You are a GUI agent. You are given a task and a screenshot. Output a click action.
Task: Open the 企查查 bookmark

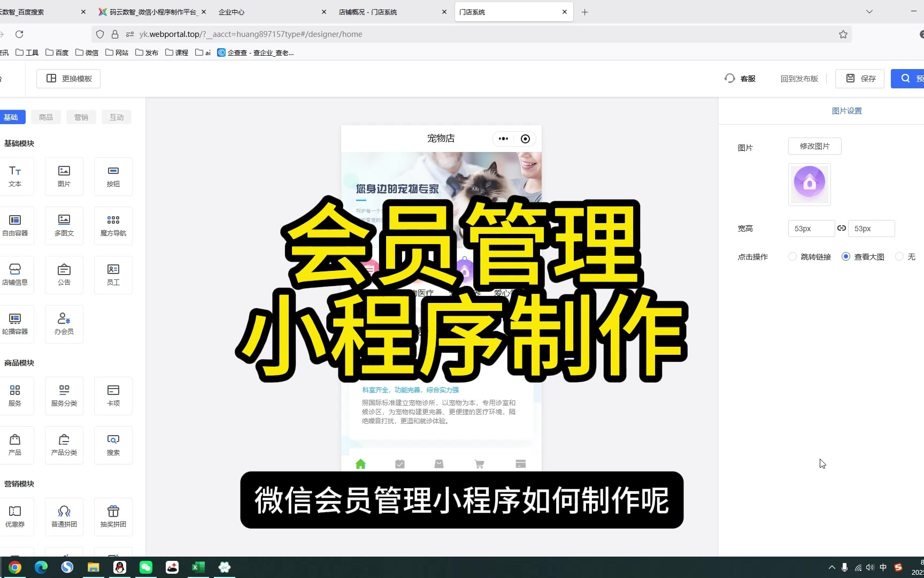[x=256, y=52]
